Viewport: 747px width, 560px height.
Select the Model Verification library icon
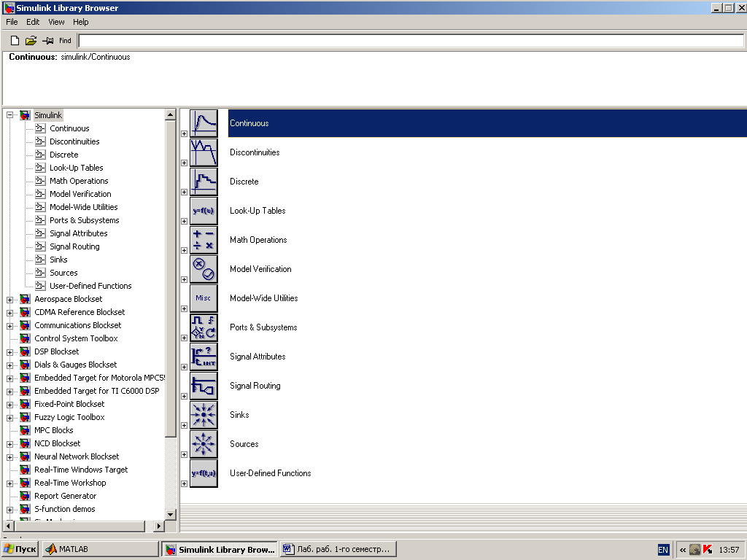click(204, 269)
